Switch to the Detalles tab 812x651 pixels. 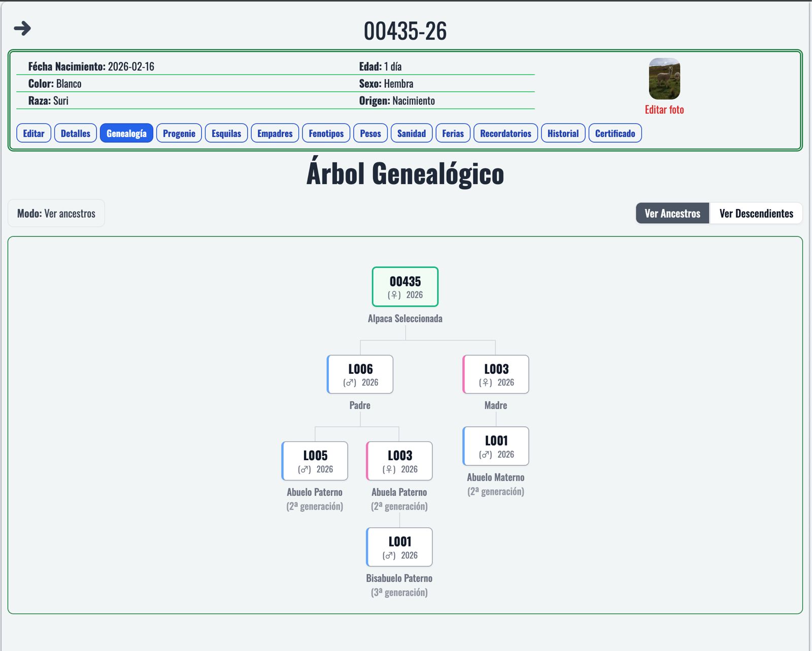75,133
